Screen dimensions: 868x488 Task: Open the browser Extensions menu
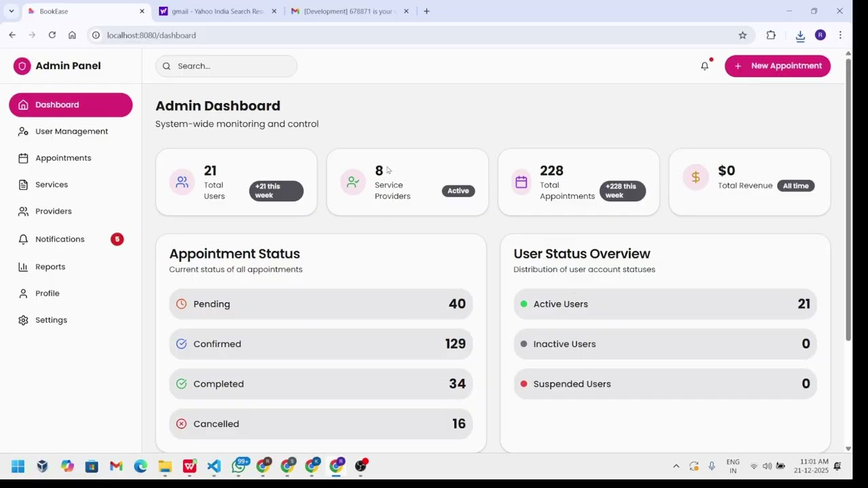[771, 35]
